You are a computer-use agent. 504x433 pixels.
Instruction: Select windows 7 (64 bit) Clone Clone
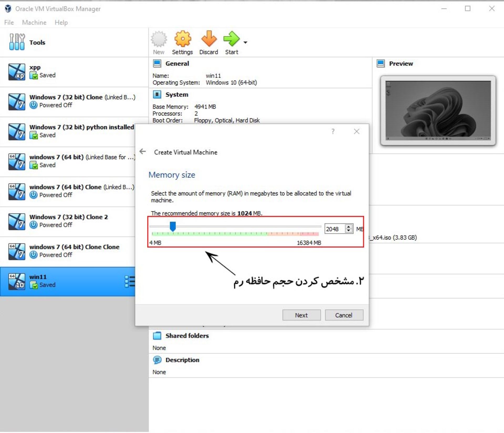click(x=68, y=251)
